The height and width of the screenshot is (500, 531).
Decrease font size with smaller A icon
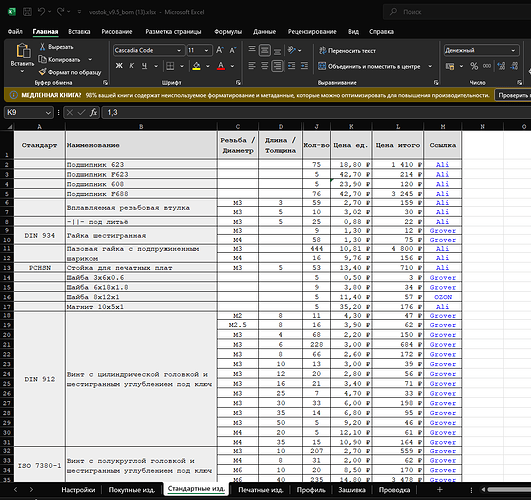[x=233, y=50]
